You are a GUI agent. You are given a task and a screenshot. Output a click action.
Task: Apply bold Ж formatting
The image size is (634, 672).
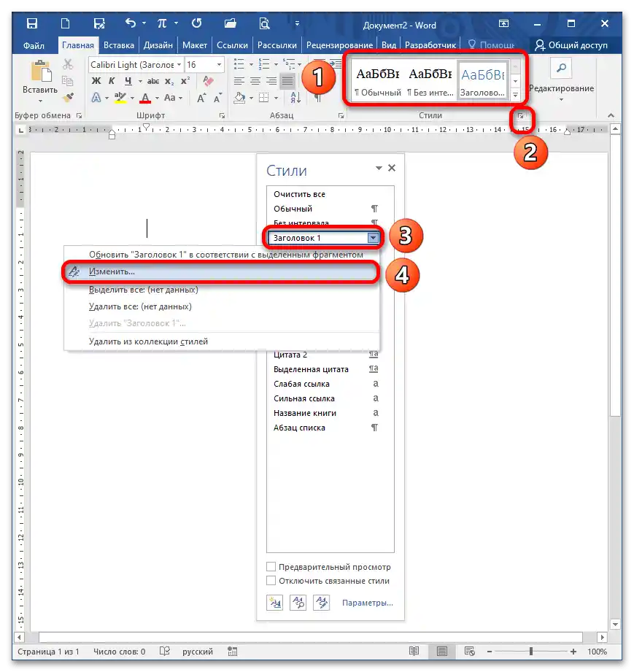coord(96,81)
